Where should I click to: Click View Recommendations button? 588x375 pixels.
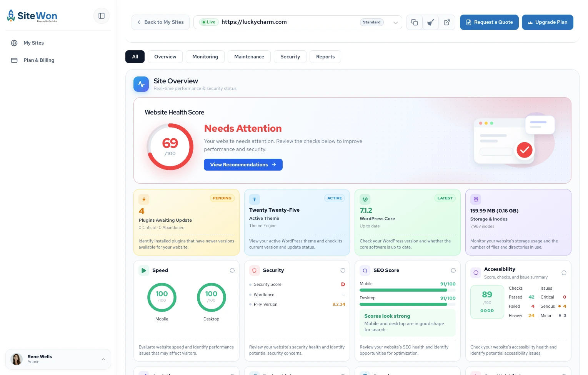[x=243, y=164]
